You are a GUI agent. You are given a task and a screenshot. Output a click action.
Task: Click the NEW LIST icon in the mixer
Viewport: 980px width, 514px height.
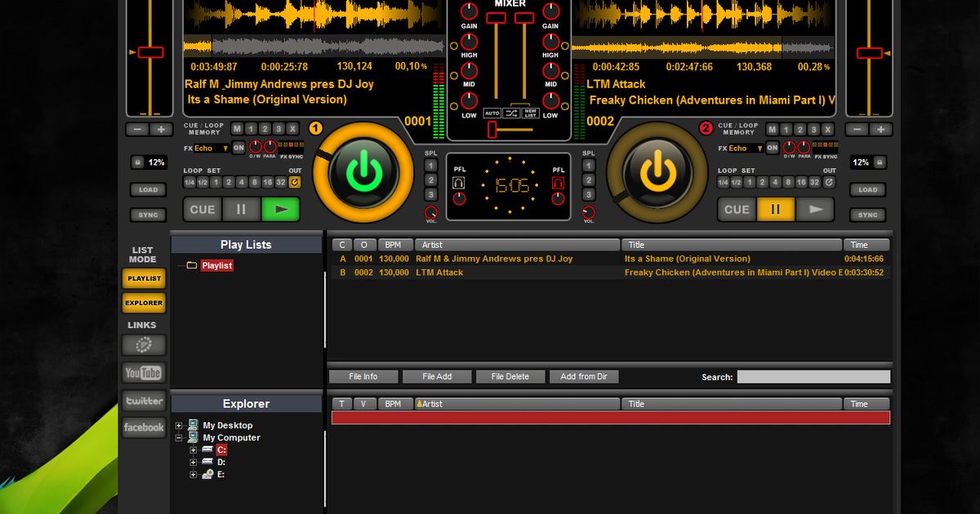[x=531, y=113]
